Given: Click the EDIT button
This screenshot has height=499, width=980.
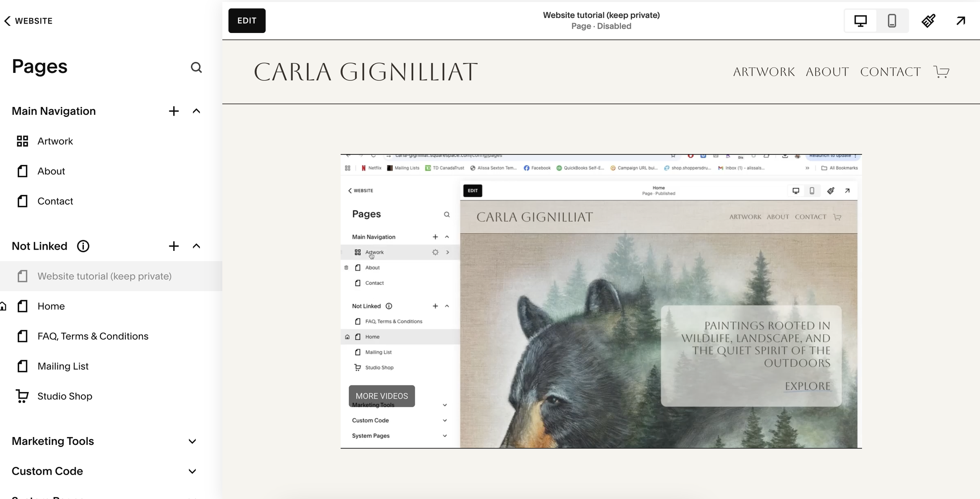Looking at the screenshot, I should [246, 20].
